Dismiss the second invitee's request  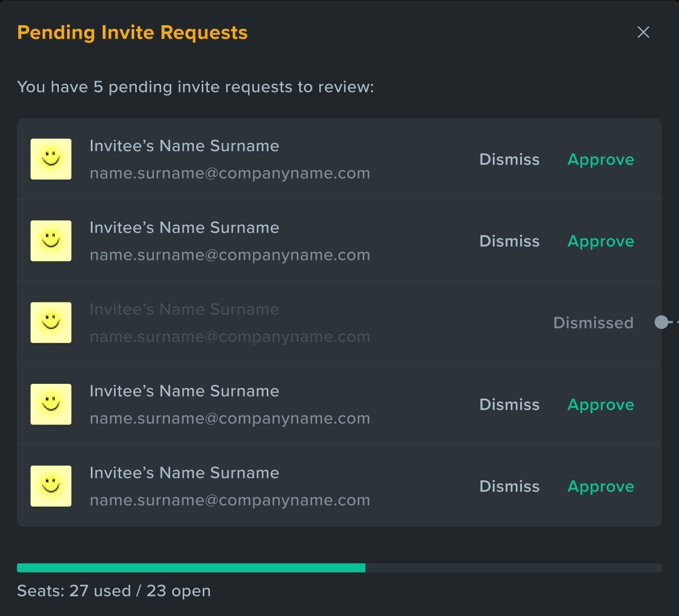[x=509, y=241]
